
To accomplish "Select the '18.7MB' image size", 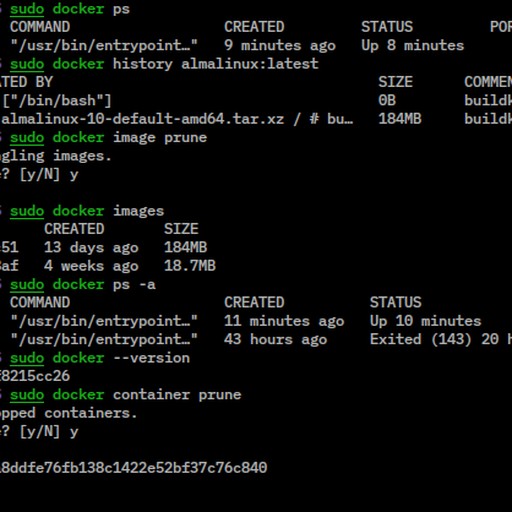I will [190, 266].
